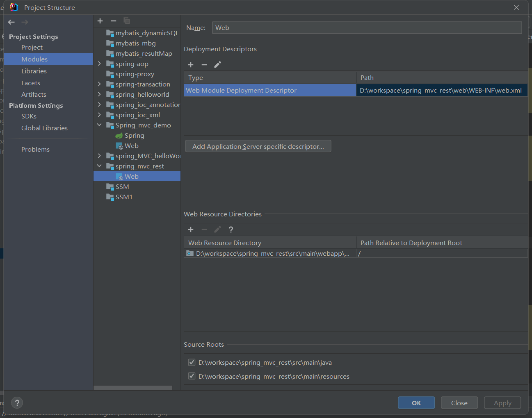Click the horizontal scrollbar under module tree
This screenshot has width=532, height=418.
tap(133, 388)
